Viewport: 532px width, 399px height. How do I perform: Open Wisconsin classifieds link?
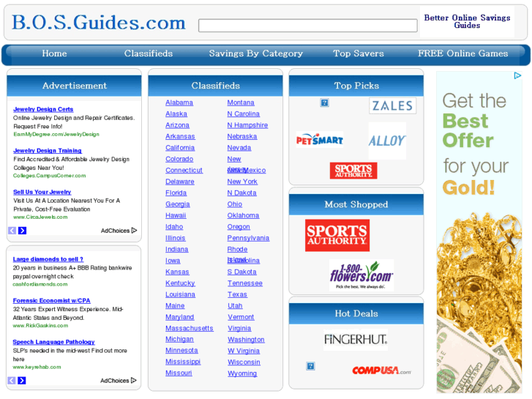(244, 362)
